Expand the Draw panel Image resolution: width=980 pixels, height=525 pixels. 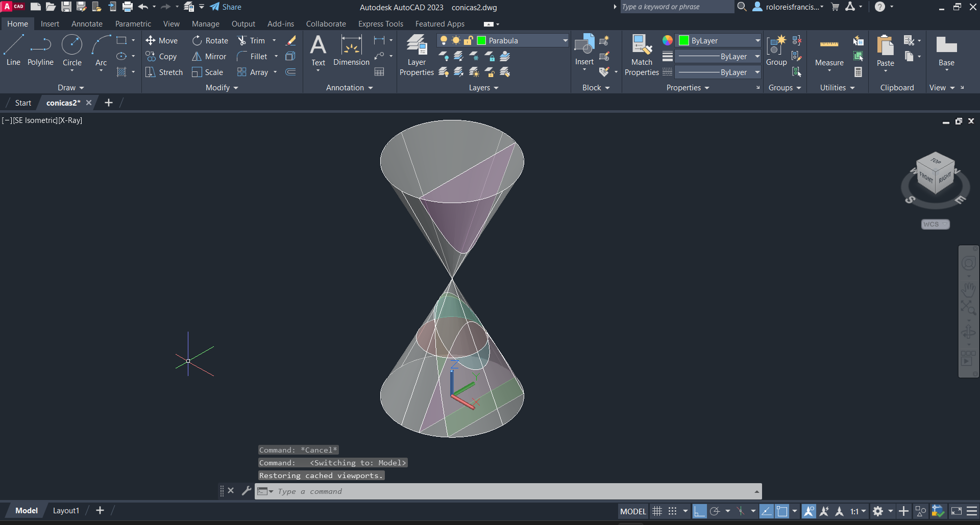coord(70,88)
